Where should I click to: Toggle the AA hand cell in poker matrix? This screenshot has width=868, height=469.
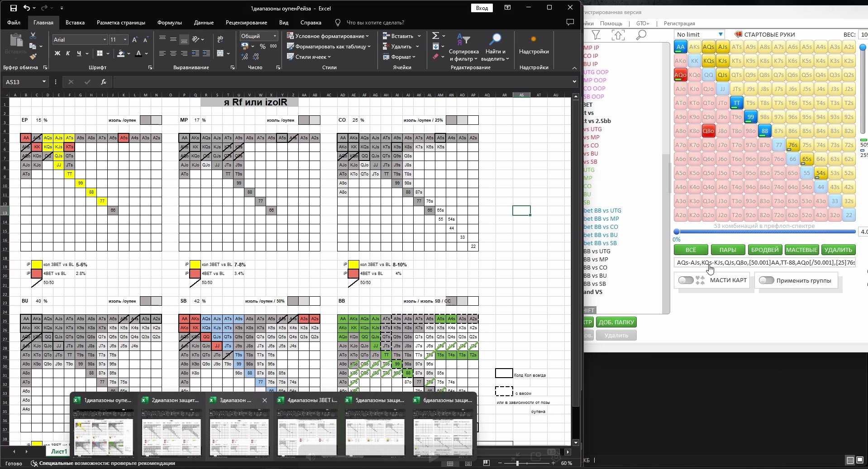[x=681, y=47]
